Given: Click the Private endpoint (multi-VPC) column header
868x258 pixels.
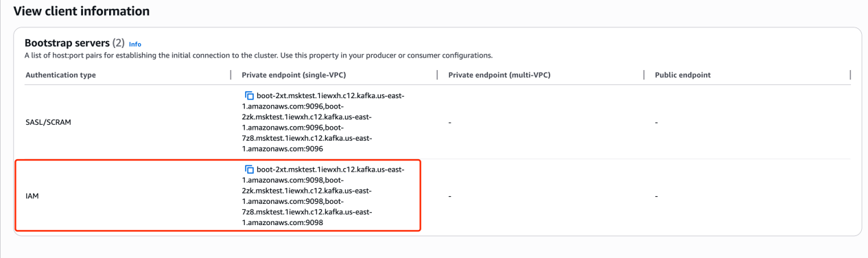Looking at the screenshot, I should (499, 75).
